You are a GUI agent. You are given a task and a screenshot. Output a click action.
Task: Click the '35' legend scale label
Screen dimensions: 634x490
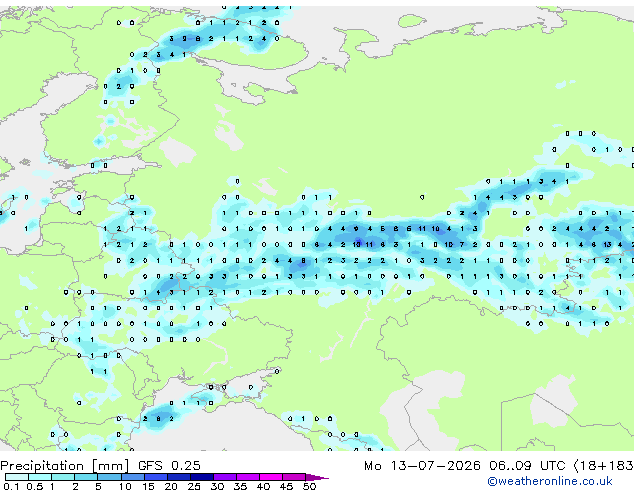click(x=240, y=486)
